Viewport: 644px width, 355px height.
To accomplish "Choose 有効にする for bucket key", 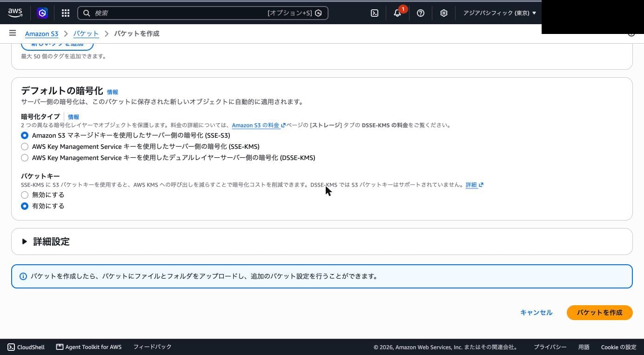I will point(25,206).
